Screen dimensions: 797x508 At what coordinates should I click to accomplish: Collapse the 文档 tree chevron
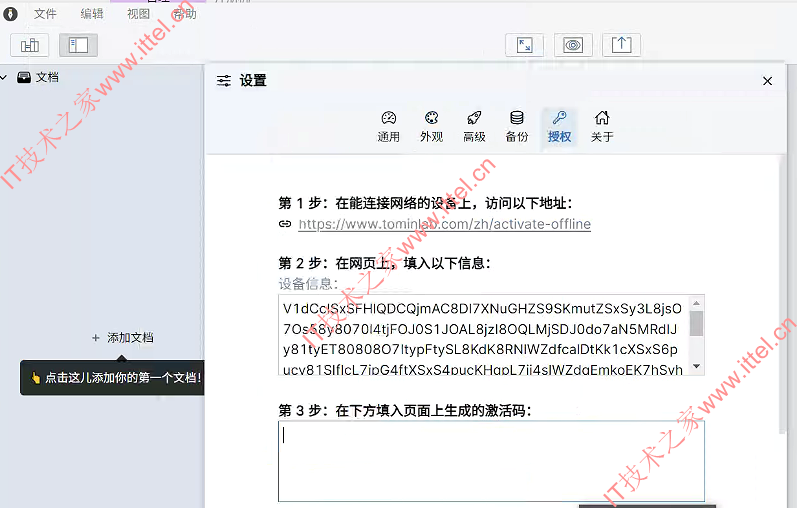point(4,78)
